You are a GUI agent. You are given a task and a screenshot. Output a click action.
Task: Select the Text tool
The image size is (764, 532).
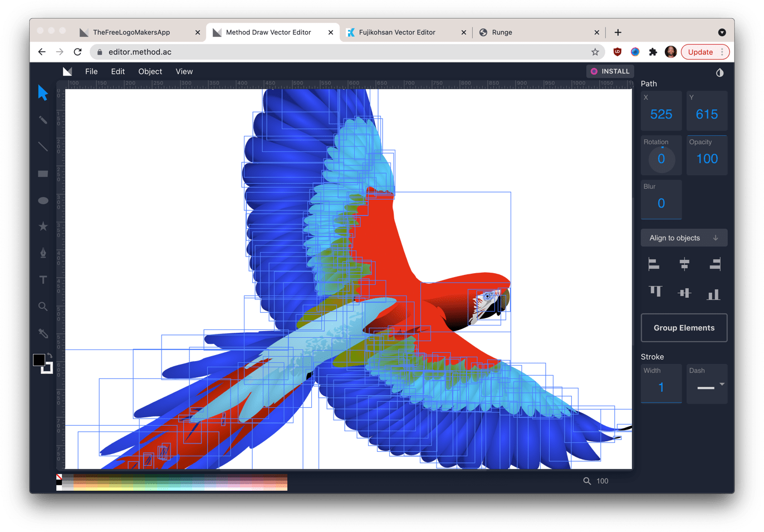[43, 280]
